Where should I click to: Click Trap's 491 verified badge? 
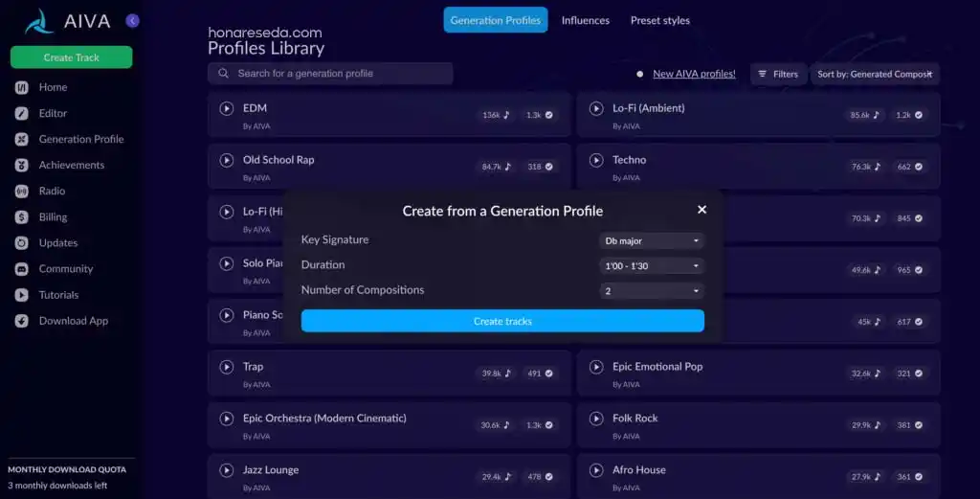click(540, 374)
